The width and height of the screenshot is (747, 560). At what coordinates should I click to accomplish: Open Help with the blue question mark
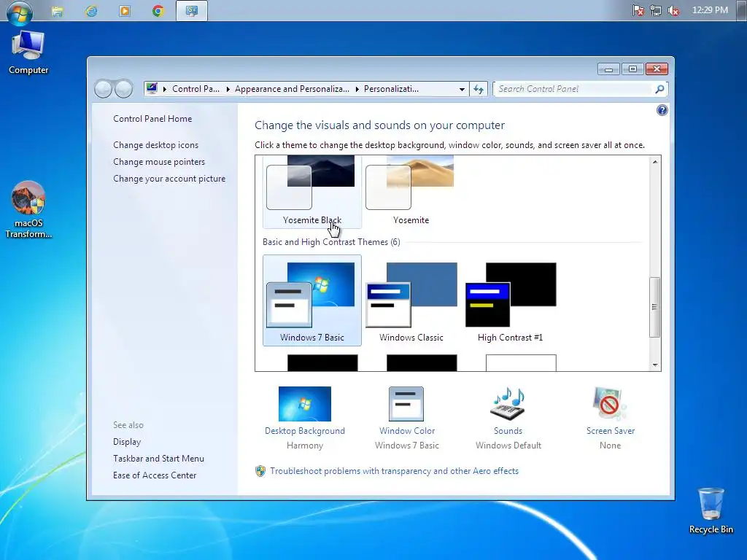click(662, 111)
